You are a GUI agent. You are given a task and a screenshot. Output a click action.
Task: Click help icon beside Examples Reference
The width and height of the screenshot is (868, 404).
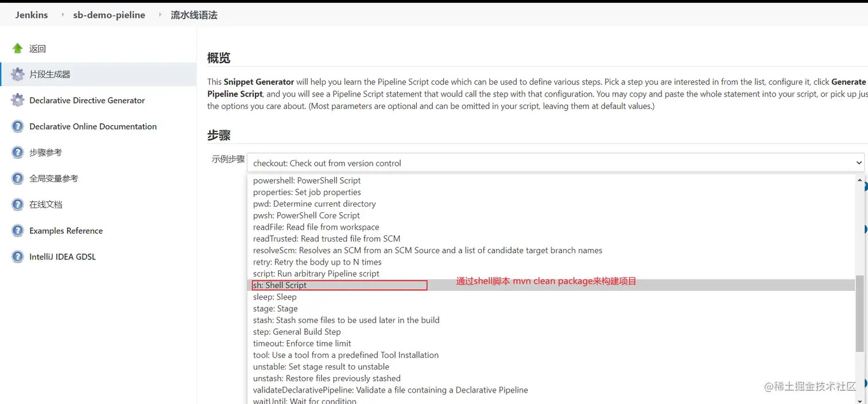18,231
